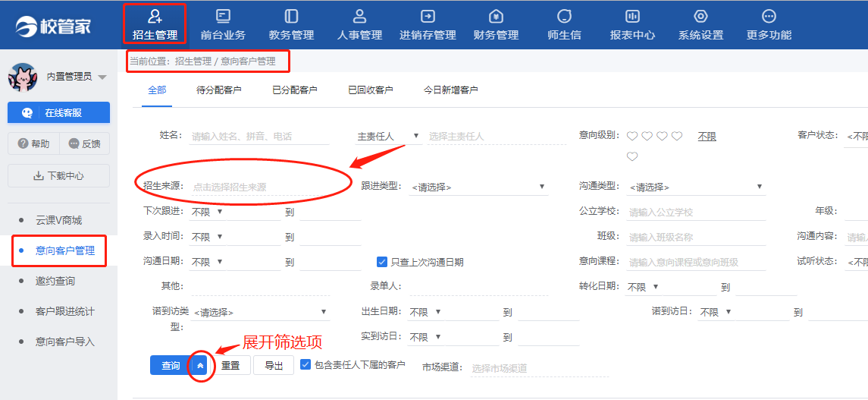Switch to 待分配客户 tab
Viewport: 868px width, 400px height.
click(218, 90)
